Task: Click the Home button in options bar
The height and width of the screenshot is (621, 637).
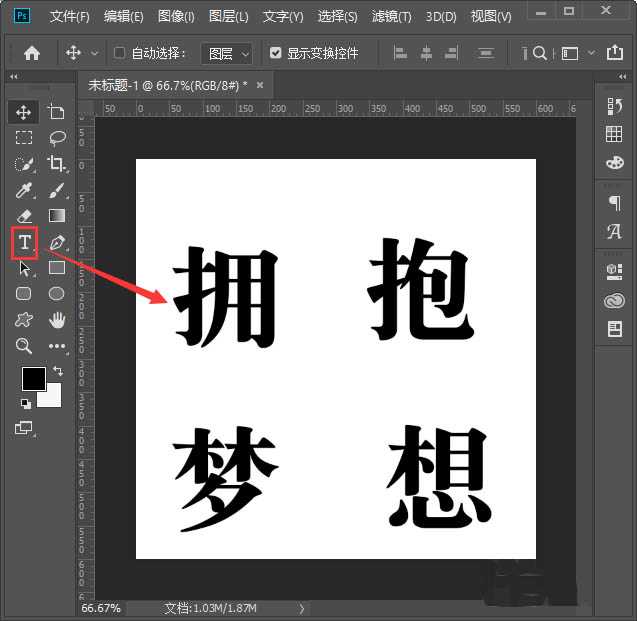Action: coord(32,53)
